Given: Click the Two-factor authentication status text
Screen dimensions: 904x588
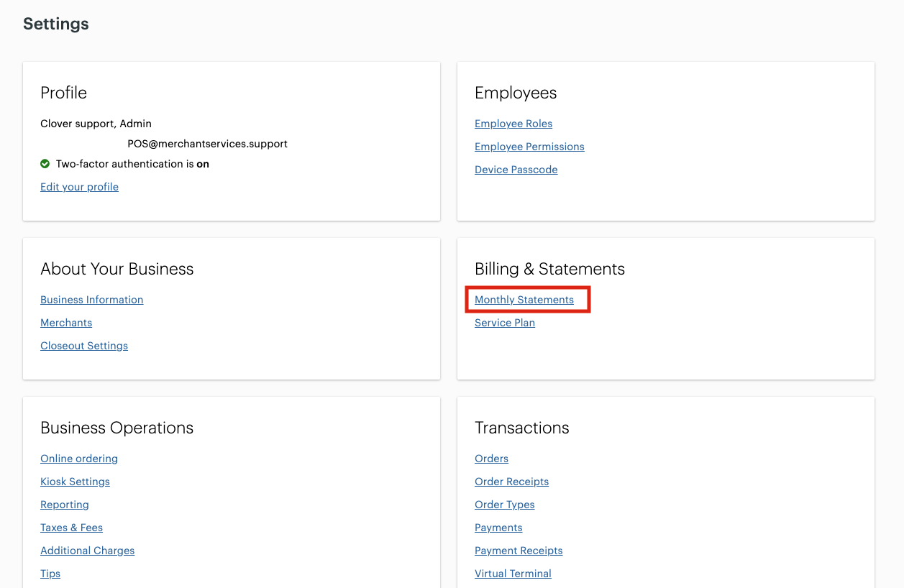Looking at the screenshot, I should tap(132, 164).
